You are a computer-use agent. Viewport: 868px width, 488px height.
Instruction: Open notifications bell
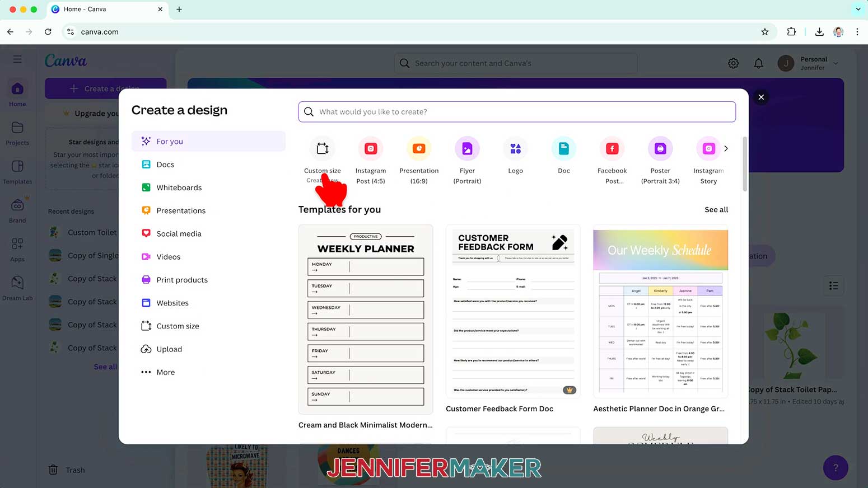coord(758,63)
